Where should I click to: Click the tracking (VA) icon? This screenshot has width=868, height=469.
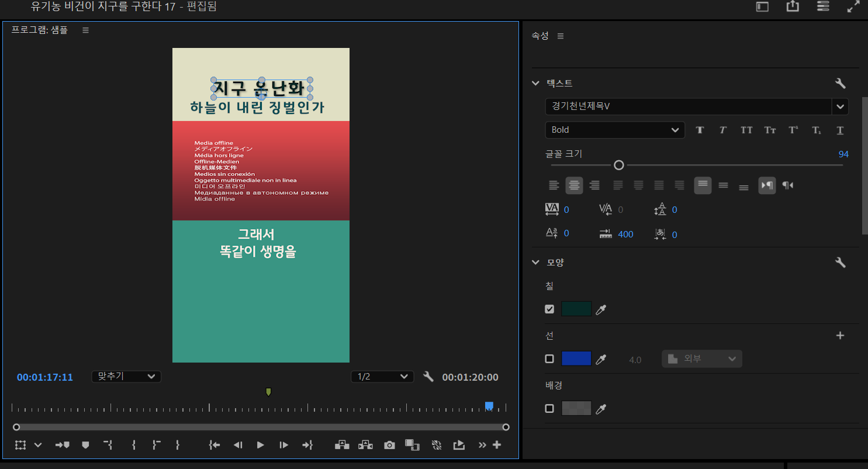click(x=552, y=209)
